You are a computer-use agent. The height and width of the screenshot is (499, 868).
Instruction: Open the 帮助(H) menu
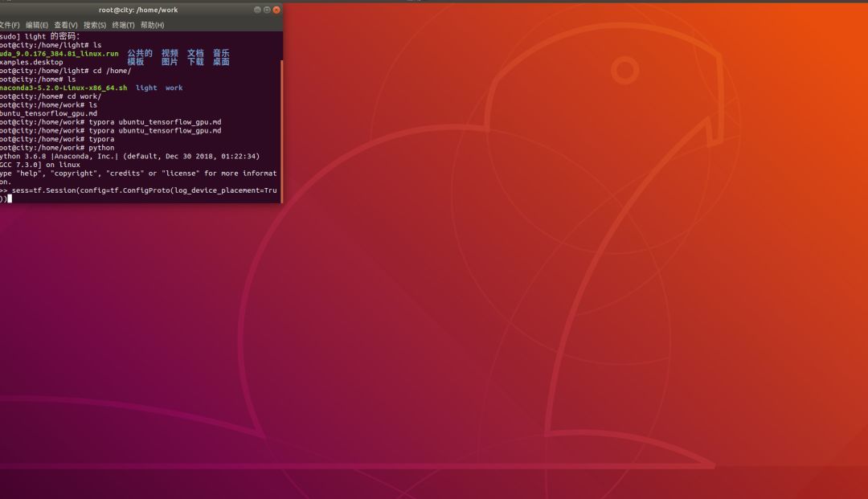[x=153, y=25]
